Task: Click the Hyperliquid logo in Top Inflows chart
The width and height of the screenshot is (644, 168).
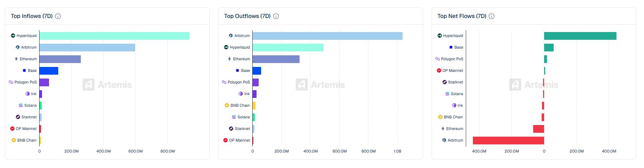Action: point(13,36)
